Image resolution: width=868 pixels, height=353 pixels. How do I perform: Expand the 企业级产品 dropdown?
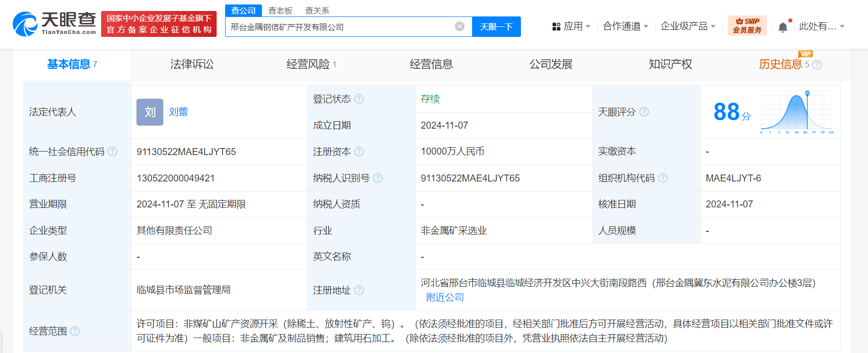(688, 26)
